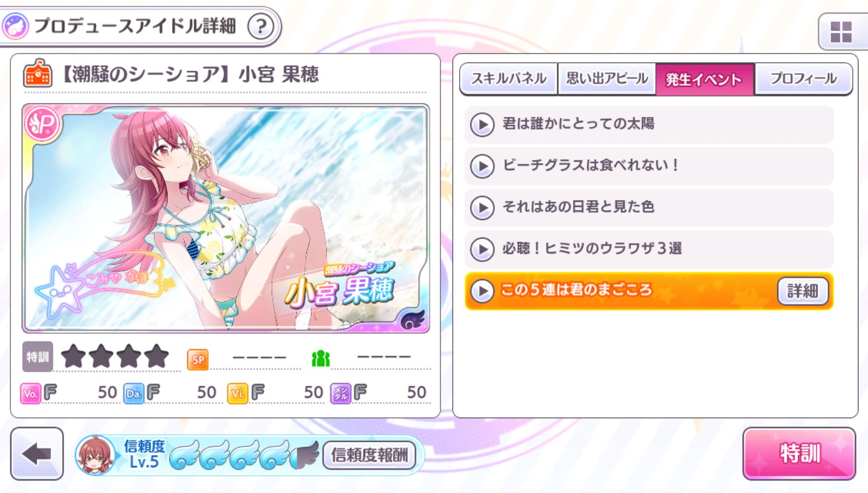Click the Vi. stat icon
Image resolution: width=868 pixels, height=493 pixels.
tap(237, 393)
